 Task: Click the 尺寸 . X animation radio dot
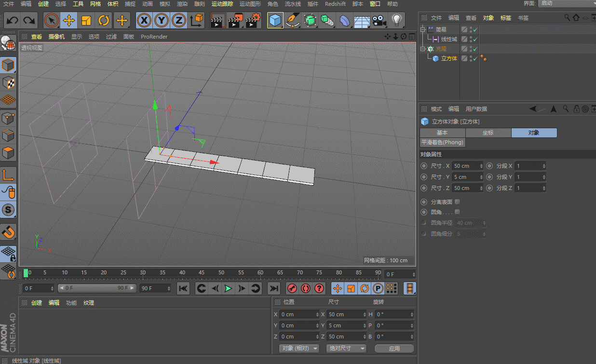point(424,166)
